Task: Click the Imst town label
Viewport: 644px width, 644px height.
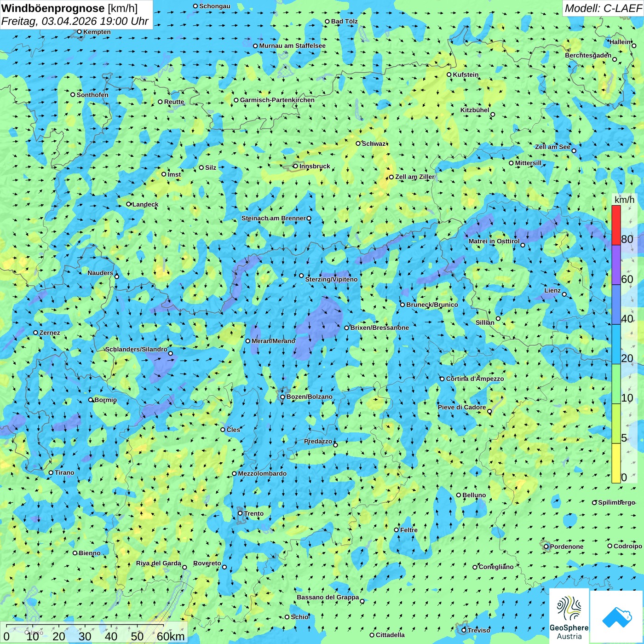Action: point(174,174)
